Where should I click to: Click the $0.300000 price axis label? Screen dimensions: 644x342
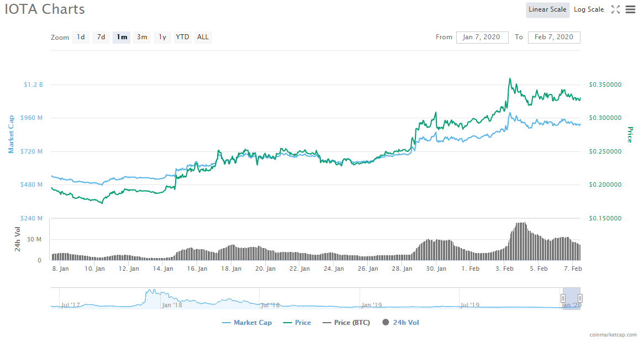tap(605, 118)
